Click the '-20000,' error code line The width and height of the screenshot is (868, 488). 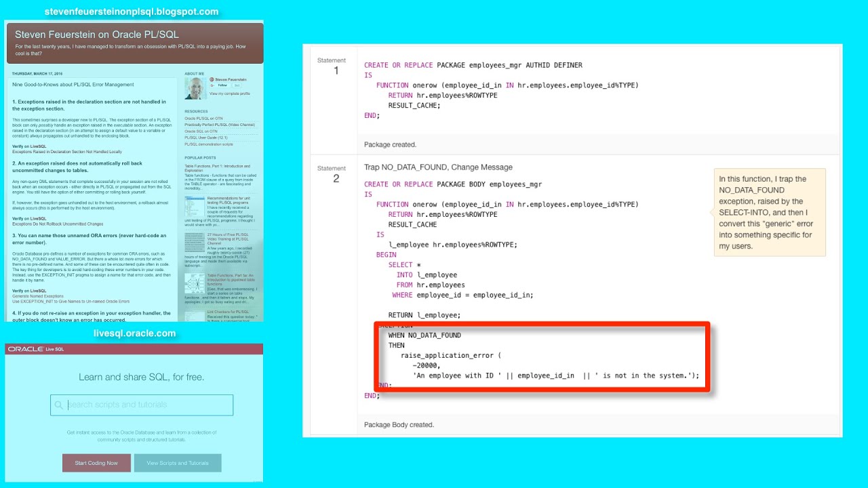(x=426, y=365)
